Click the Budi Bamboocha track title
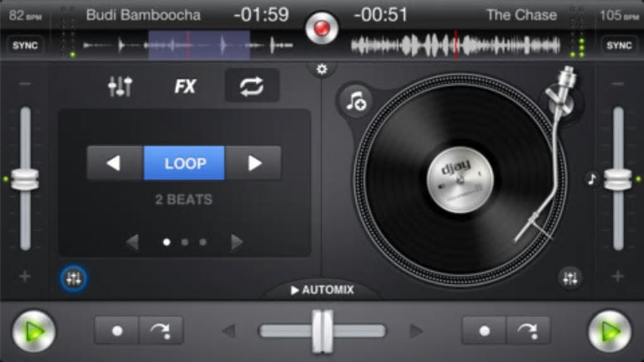 pyautogui.click(x=143, y=15)
